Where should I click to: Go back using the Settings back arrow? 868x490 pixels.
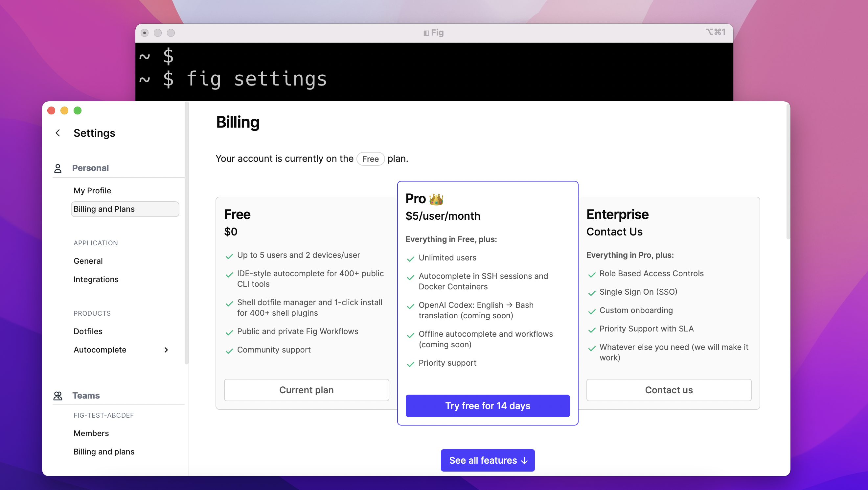click(57, 133)
